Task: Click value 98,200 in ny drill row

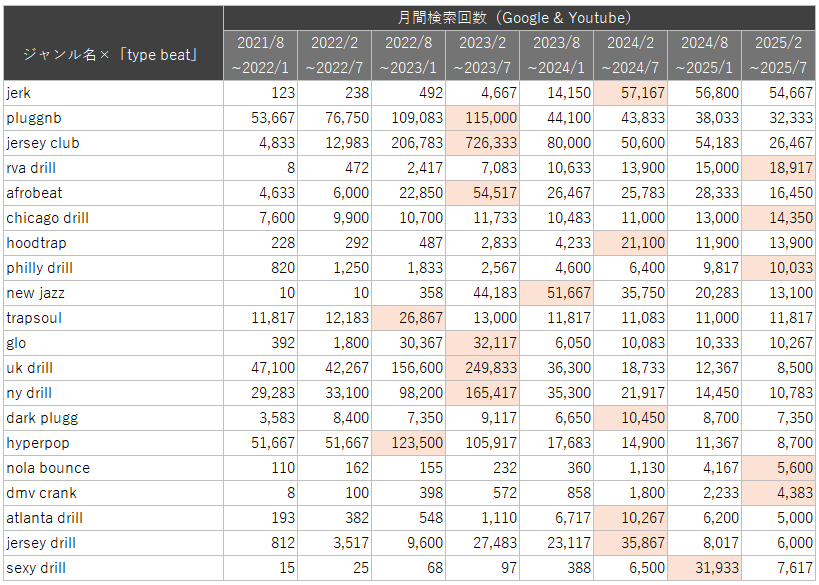Action: point(408,393)
